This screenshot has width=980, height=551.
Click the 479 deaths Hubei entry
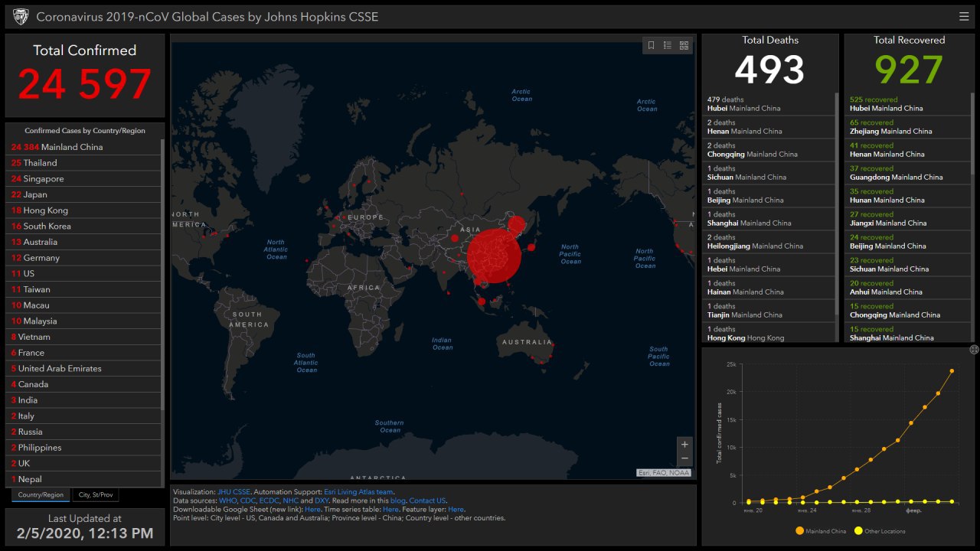point(769,104)
